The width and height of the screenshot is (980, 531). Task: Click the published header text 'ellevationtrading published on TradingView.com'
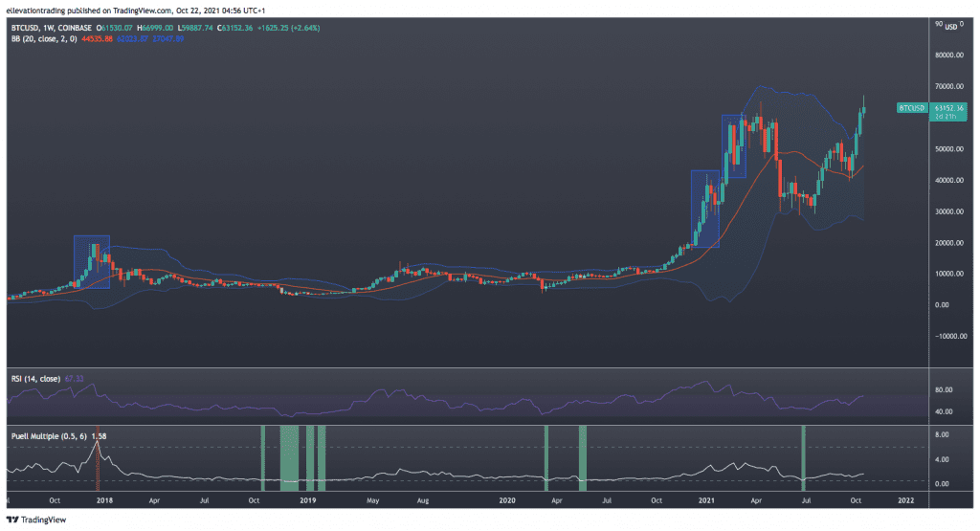click(87, 11)
